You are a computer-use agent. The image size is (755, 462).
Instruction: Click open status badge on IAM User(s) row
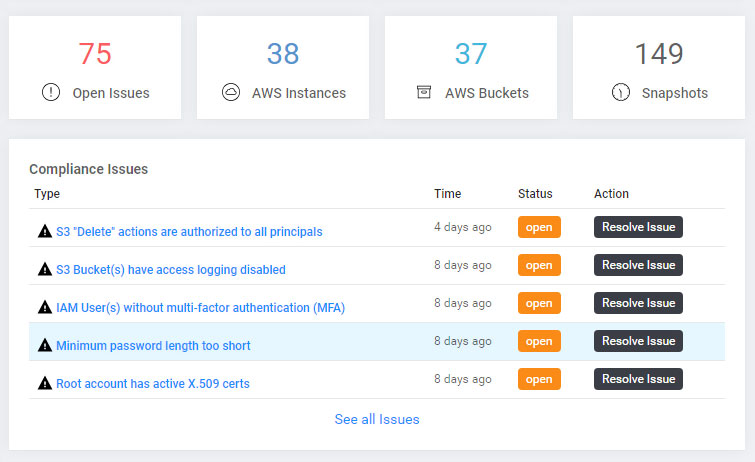[539, 303]
